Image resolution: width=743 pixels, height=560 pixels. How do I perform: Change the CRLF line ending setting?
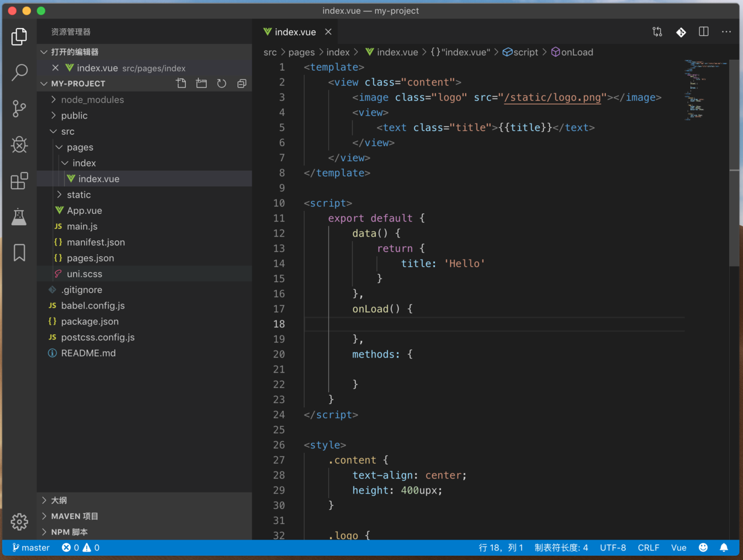(648, 547)
